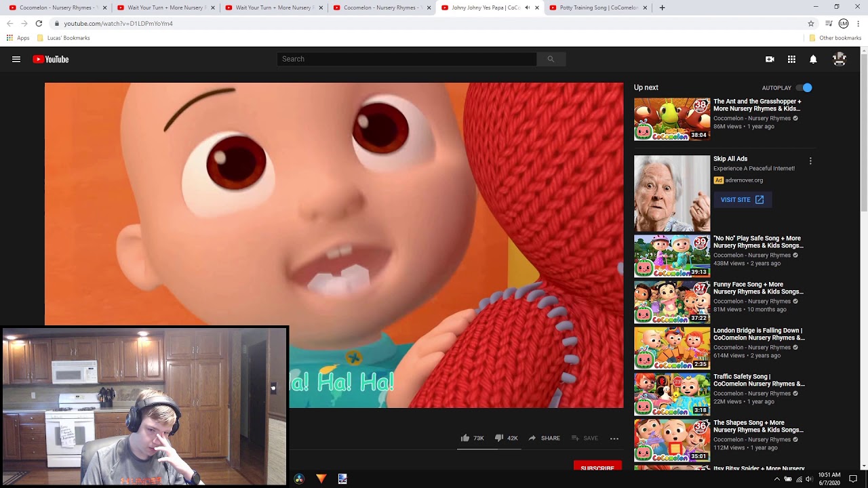Open the notifications bell

tap(813, 59)
